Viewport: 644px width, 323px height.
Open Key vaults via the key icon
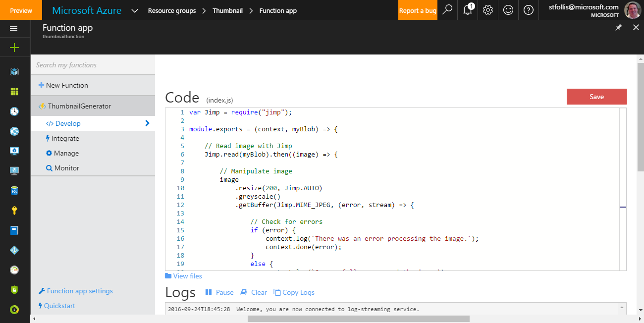click(x=14, y=211)
